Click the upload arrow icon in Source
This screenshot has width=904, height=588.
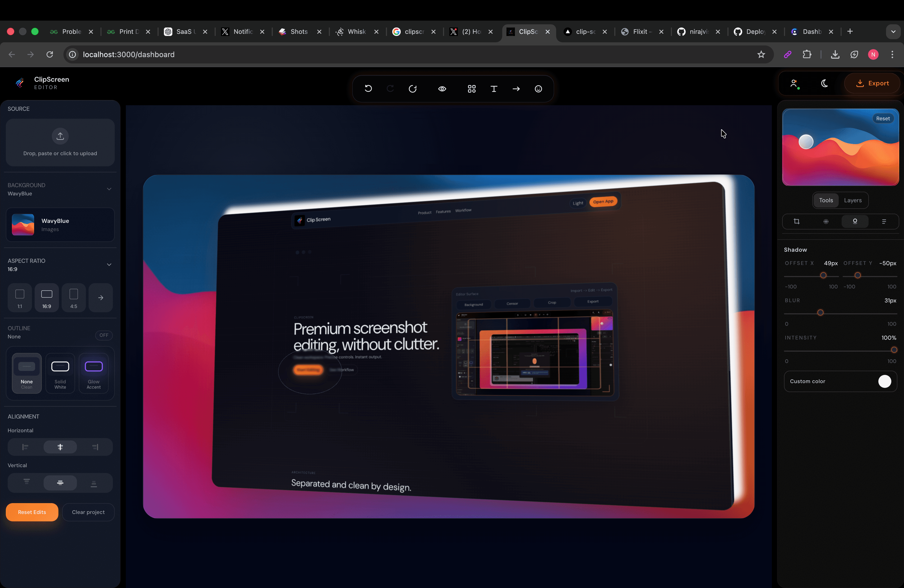(x=60, y=136)
